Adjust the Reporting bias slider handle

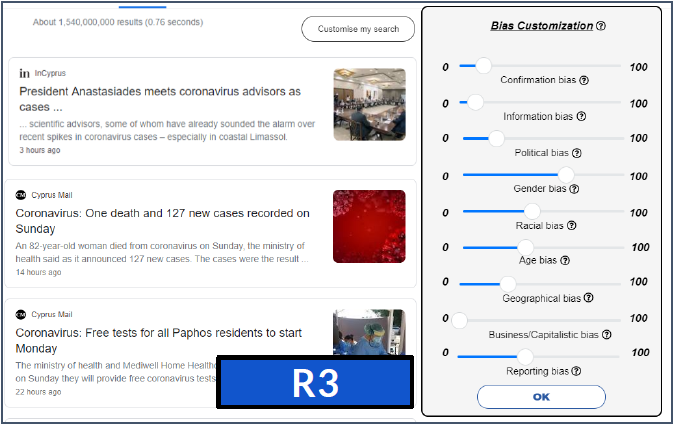click(x=525, y=356)
